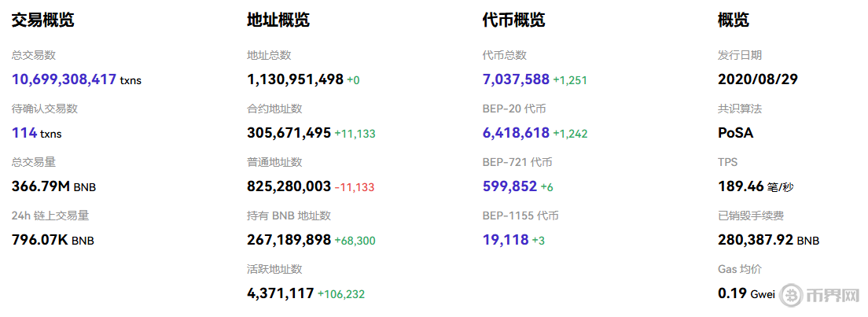Open BEP-20 token count 6,418,618

[516, 133]
